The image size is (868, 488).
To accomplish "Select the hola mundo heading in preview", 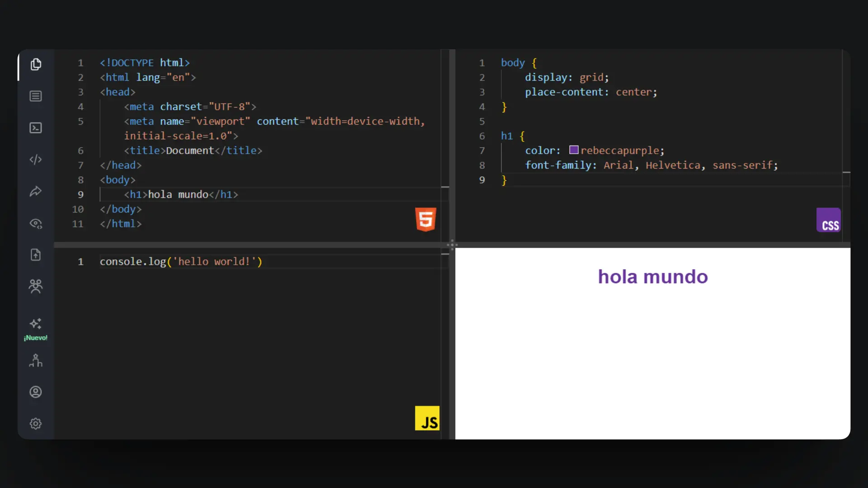I will [652, 276].
